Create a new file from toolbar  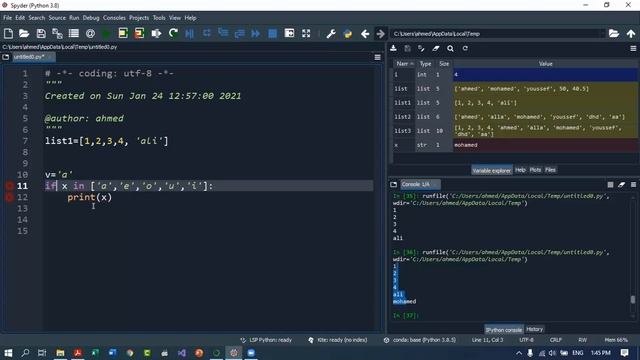tap(8, 33)
